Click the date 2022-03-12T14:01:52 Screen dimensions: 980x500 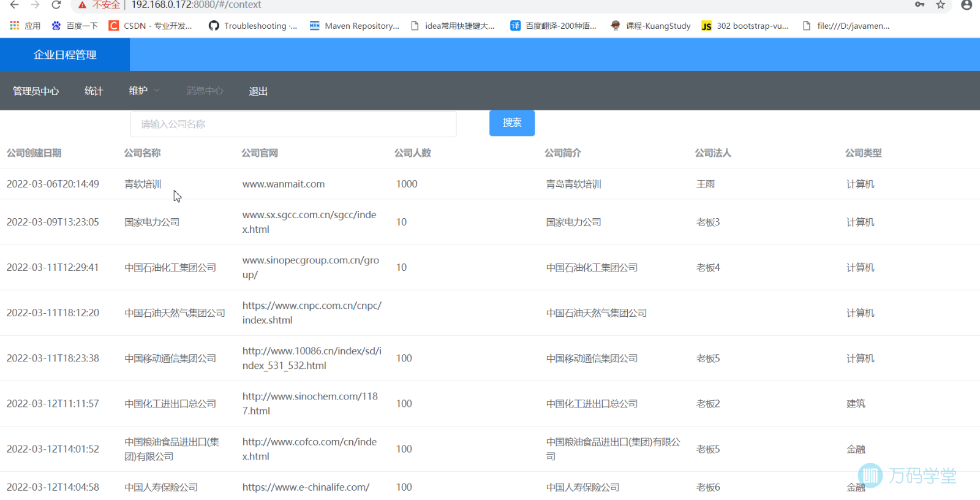click(x=53, y=449)
